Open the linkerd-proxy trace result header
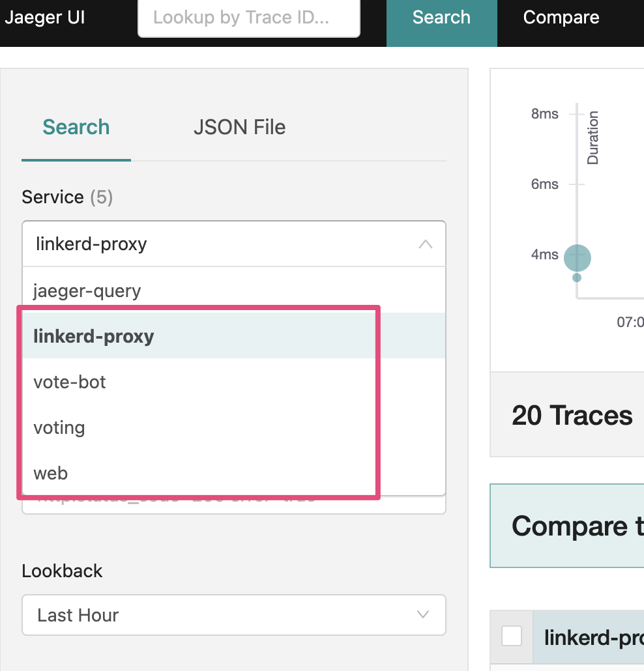This screenshot has width=644, height=671. 589,637
